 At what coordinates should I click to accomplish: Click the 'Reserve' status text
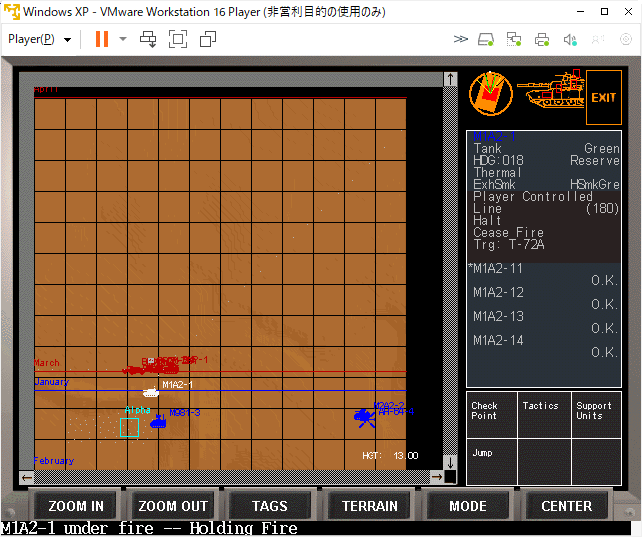[x=595, y=160]
